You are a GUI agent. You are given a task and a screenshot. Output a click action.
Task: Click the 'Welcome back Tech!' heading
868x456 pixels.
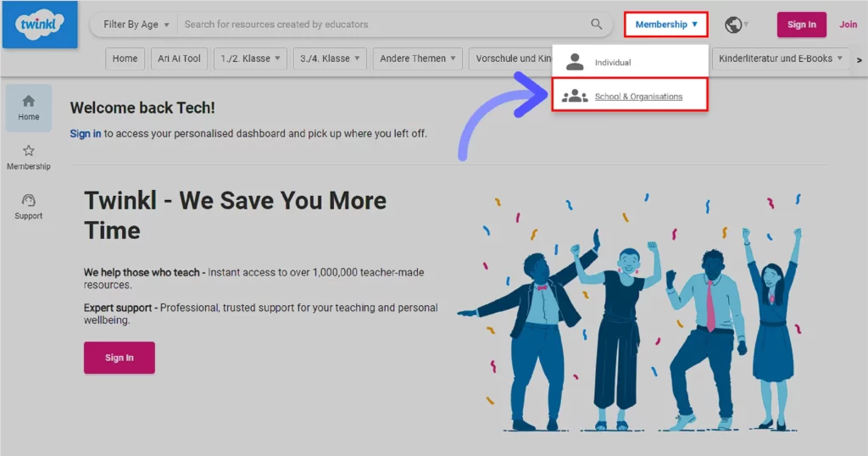(x=142, y=108)
